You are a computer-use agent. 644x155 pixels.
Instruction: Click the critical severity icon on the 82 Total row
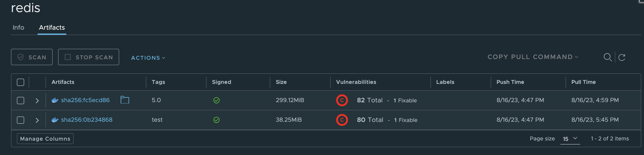tap(342, 100)
